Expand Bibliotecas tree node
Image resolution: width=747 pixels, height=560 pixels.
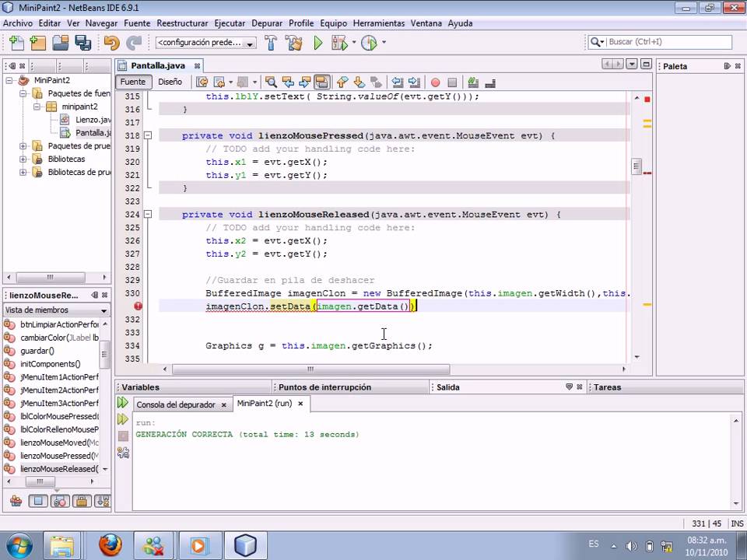click(x=23, y=159)
